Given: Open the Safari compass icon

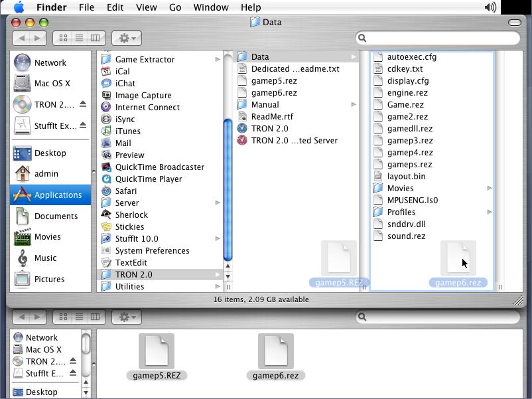Looking at the screenshot, I should click(x=106, y=191).
